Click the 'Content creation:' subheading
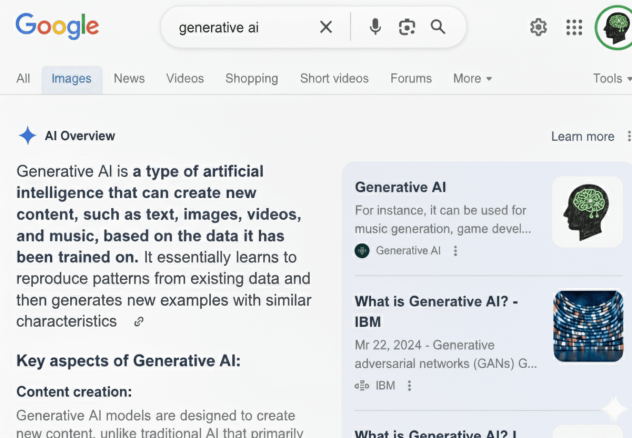Image resolution: width=632 pixels, height=438 pixels. (74, 392)
